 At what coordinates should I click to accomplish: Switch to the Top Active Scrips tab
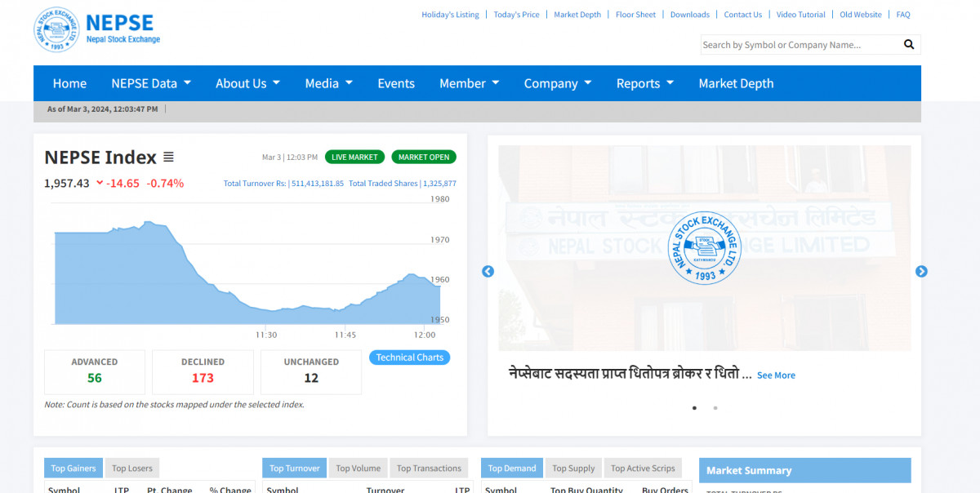(x=643, y=468)
